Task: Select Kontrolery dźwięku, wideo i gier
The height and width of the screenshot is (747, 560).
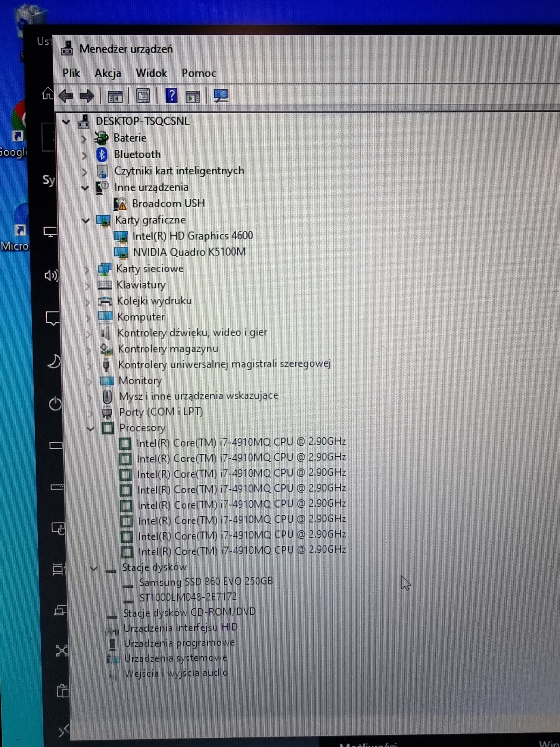Action: point(192,332)
